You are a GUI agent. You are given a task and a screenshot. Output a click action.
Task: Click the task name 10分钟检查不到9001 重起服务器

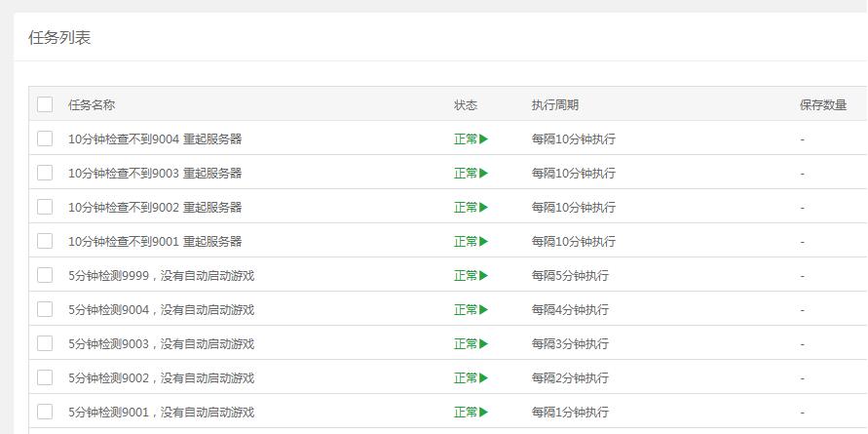155,242
